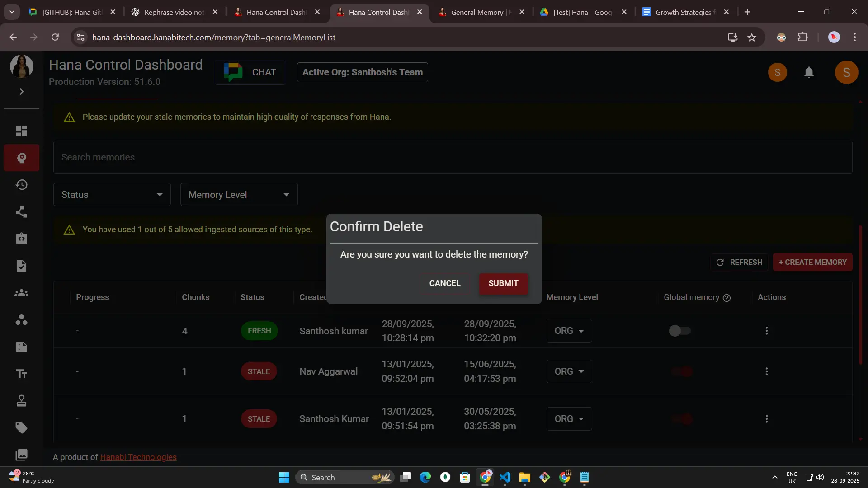
Task: Toggle global memory for Santhosh kumar fresh row
Action: (x=679, y=331)
